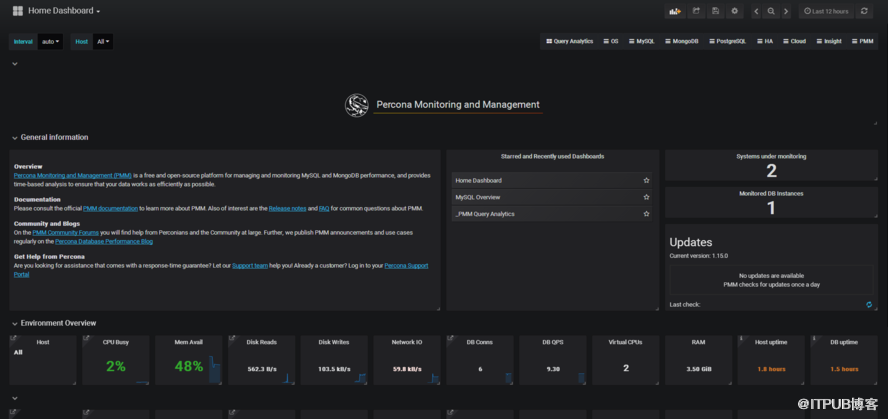Screen dimensions: 888x419
Task: Check for updates with refresh icon
Action: pyautogui.click(x=869, y=305)
